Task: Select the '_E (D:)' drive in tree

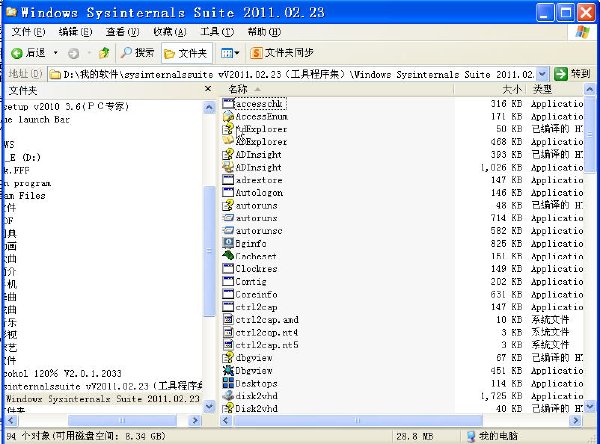Action: click(23, 157)
